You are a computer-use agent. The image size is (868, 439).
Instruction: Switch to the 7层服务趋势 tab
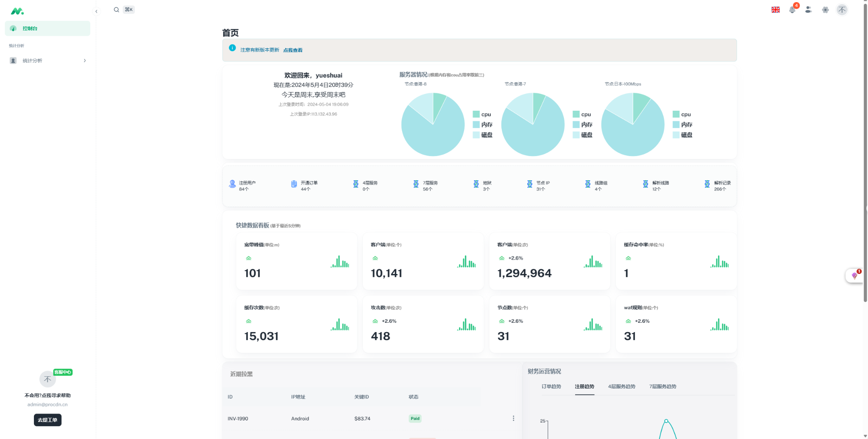(x=662, y=386)
